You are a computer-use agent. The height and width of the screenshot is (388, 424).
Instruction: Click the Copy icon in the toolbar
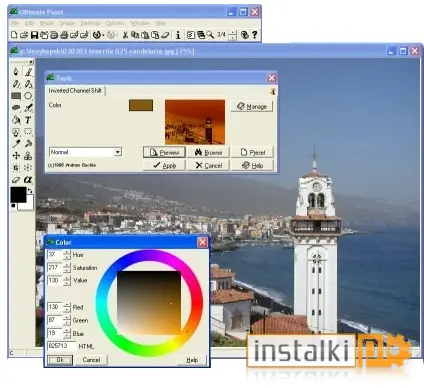pos(135,35)
